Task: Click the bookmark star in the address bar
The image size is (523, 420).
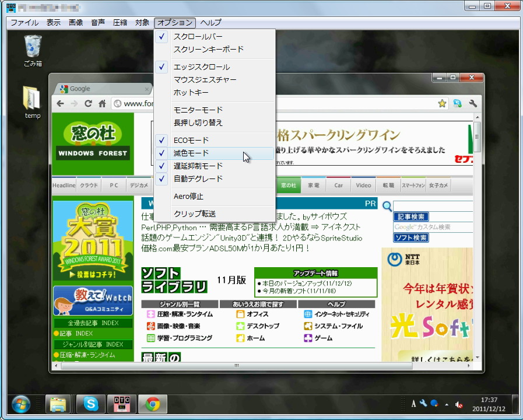Action: (x=442, y=103)
